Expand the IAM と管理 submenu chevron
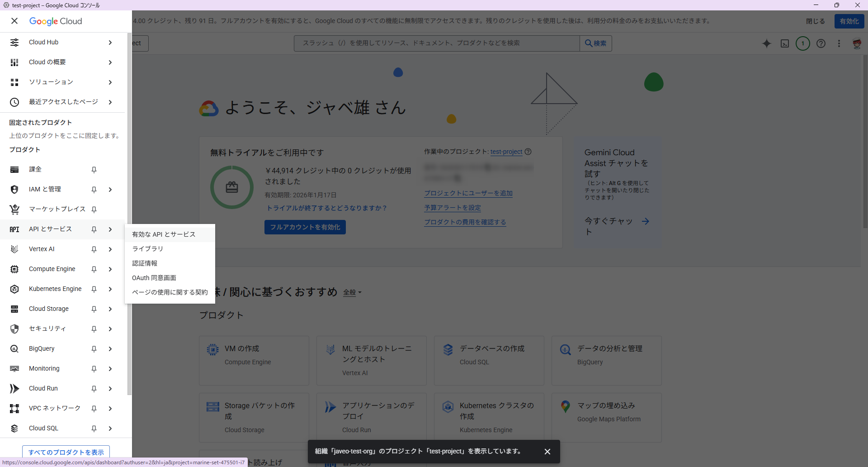Image resolution: width=868 pixels, height=467 pixels. tap(110, 190)
